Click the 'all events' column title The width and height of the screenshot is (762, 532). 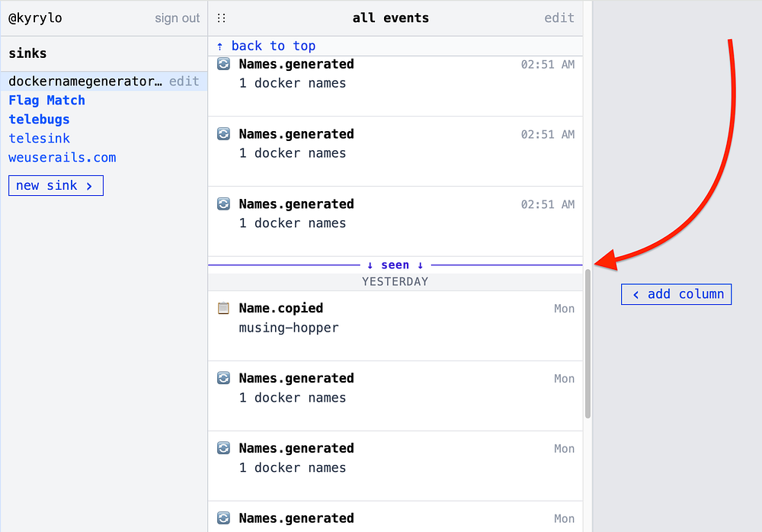click(391, 18)
